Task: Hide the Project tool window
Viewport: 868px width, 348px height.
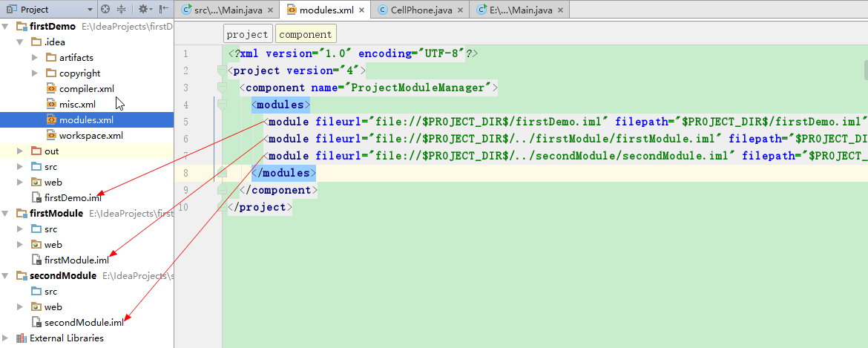Action: click(x=164, y=9)
